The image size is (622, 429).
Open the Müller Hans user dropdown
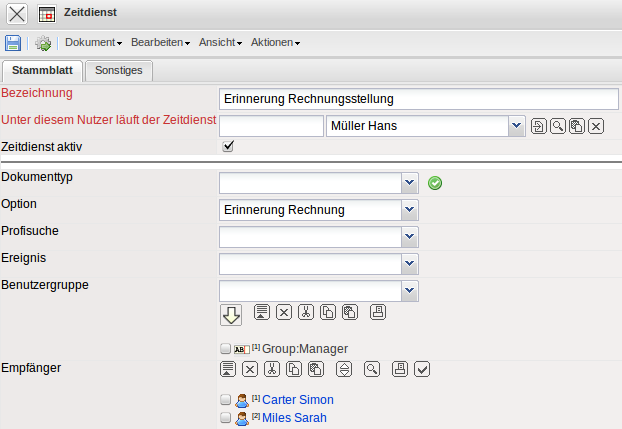[515, 126]
